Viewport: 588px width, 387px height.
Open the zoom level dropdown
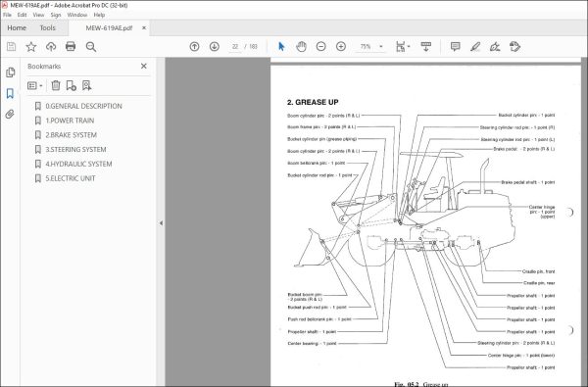tap(381, 46)
